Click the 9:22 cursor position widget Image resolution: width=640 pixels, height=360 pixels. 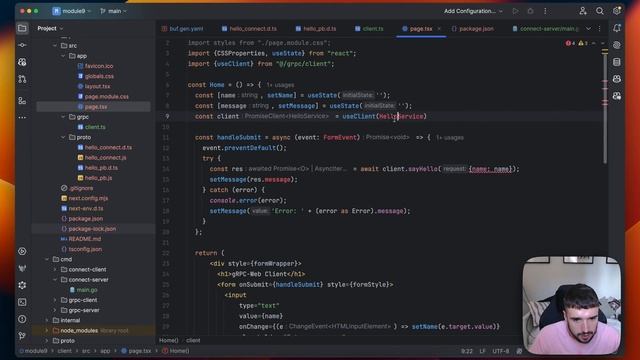[467, 351]
